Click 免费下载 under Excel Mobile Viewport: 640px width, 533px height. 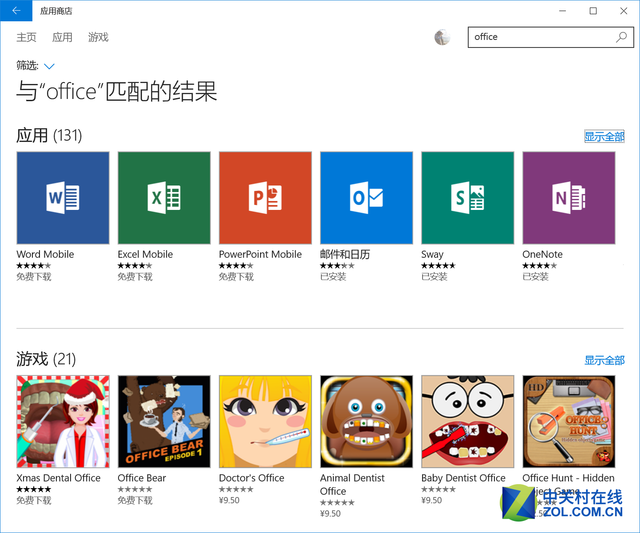click(x=135, y=277)
